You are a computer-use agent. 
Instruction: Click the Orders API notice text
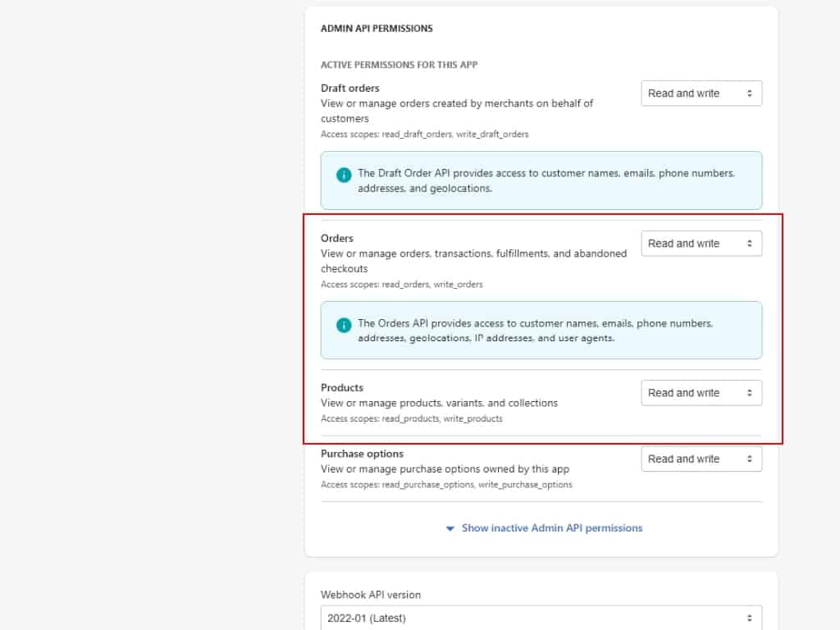[535, 331]
